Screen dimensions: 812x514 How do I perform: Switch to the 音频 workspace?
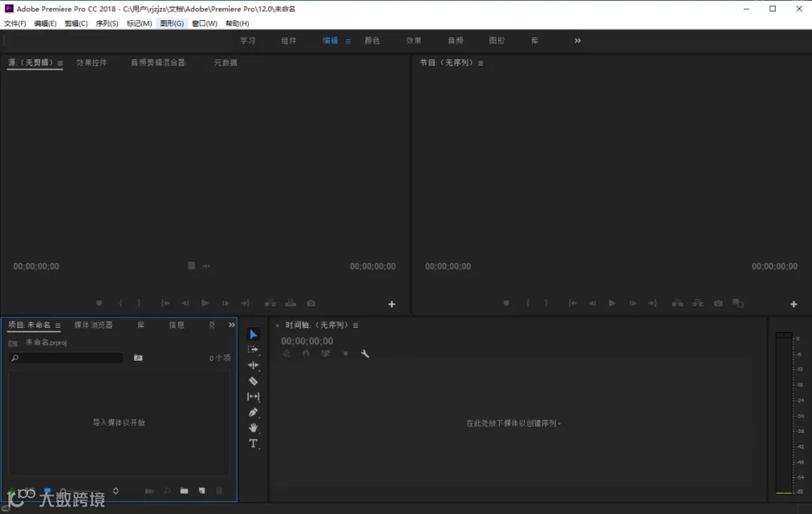pos(455,41)
